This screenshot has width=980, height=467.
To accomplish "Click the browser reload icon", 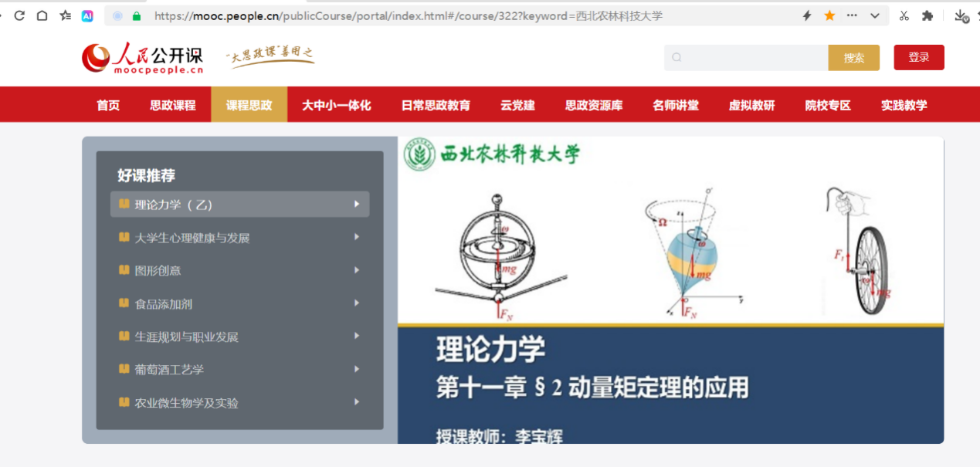I will click(20, 15).
